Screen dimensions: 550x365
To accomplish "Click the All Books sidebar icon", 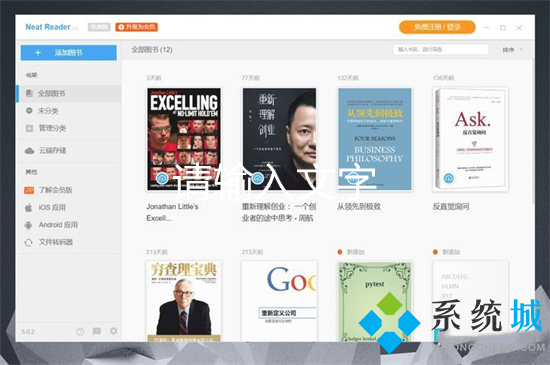I will [29, 93].
